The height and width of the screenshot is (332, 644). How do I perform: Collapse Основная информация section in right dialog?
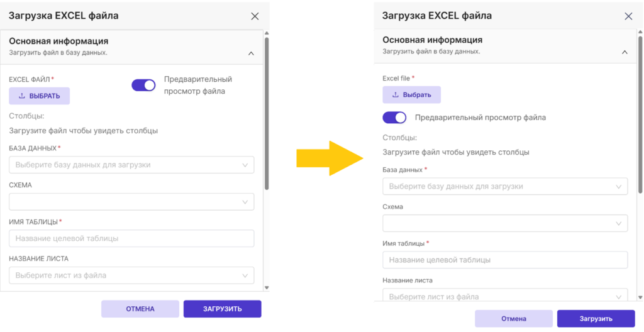pyautogui.click(x=625, y=52)
